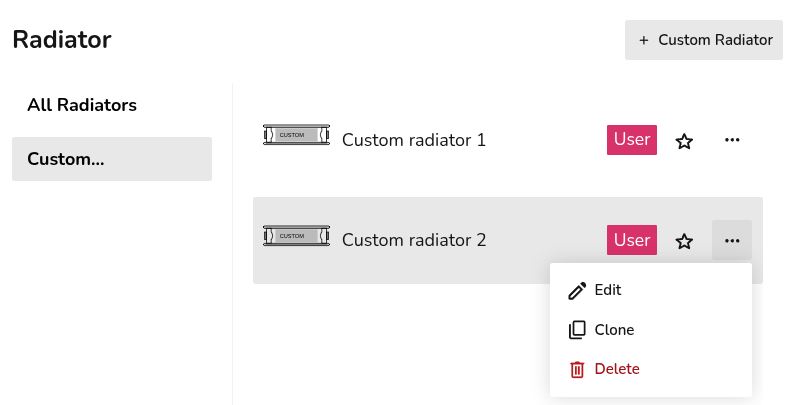Click Custom radiator 1 thumbnail image

pos(296,135)
